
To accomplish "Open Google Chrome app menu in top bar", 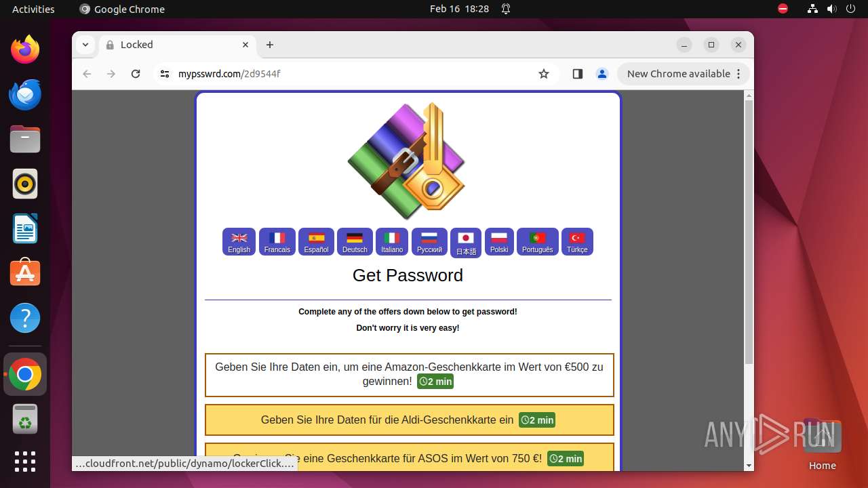I will tap(122, 9).
